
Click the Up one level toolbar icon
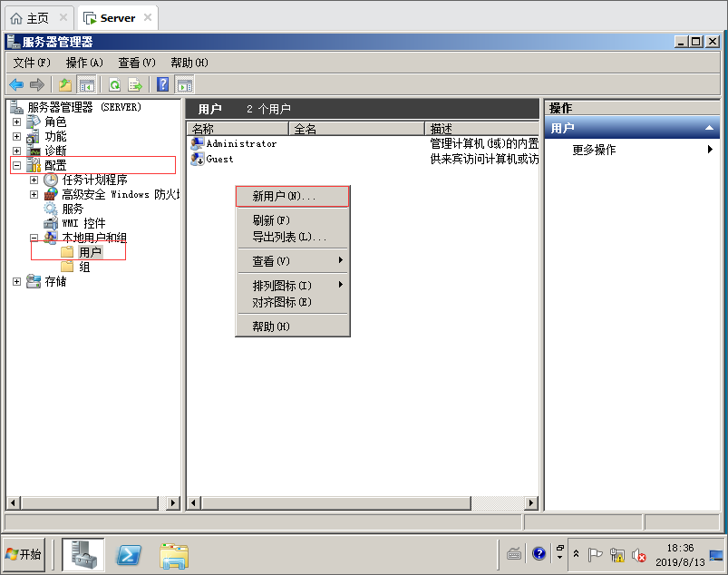coord(65,84)
